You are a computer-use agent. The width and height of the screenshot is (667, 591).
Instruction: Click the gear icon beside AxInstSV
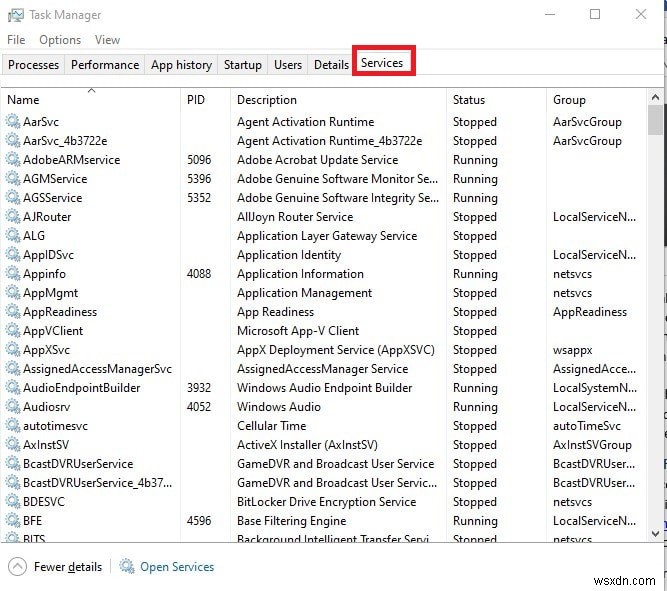[x=13, y=445]
